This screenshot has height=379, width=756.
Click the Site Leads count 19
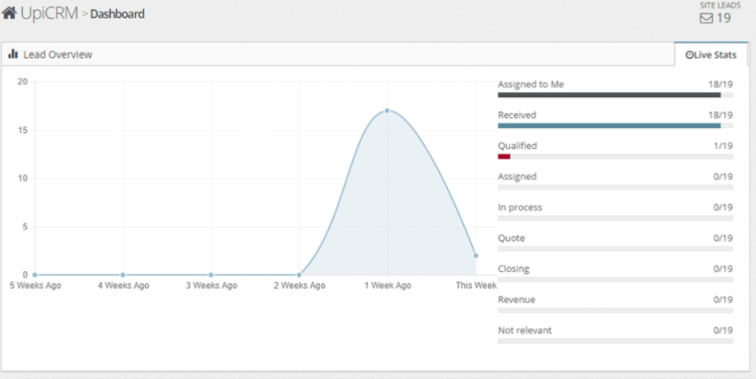(724, 18)
